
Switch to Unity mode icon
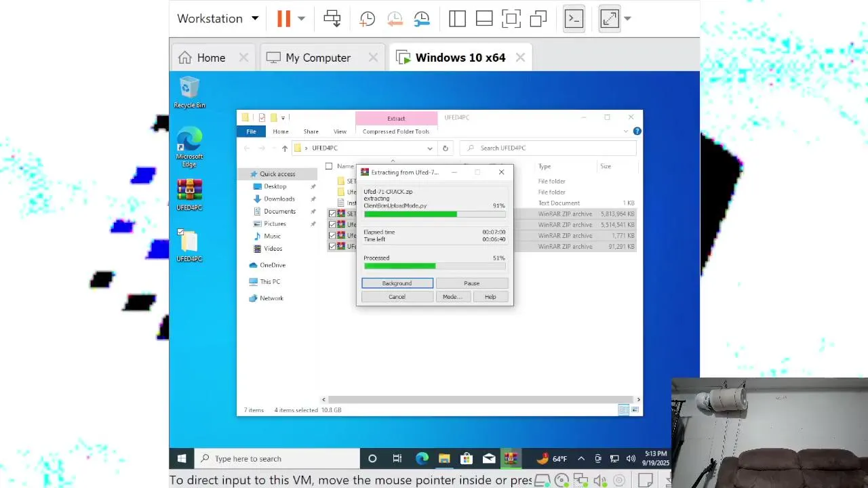click(x=538, y=19)
